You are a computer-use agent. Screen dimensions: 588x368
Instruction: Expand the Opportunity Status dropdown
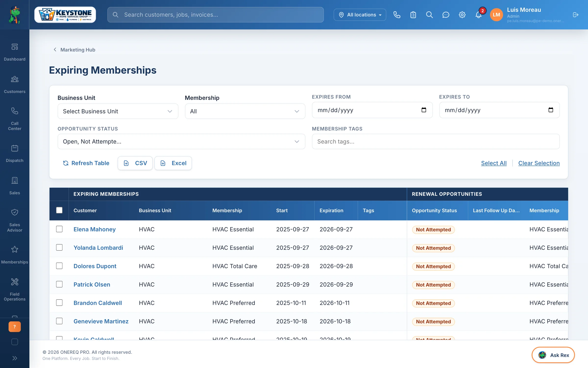click(x=181, y=142)
